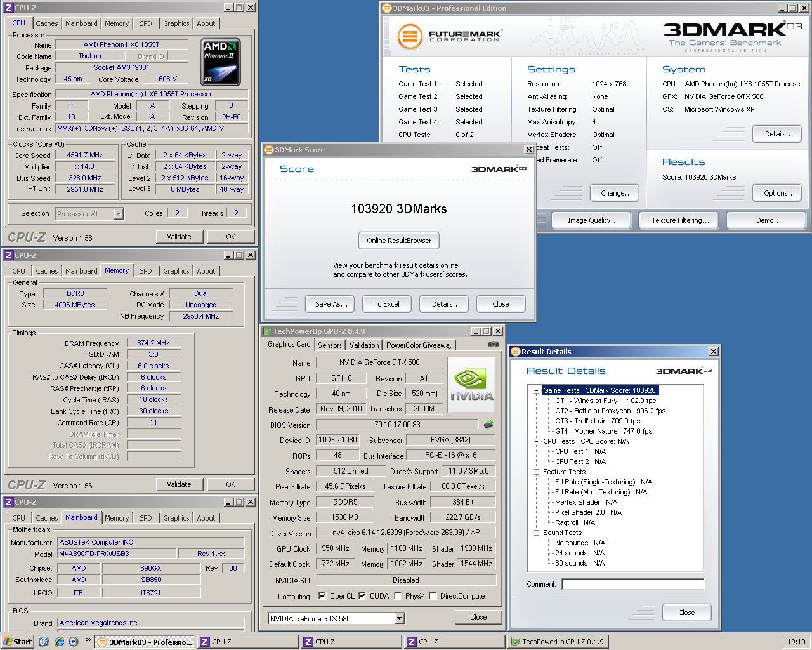
Task: Select the GT1 - Wings of Fury result row
Action: (x=605, y=401)
